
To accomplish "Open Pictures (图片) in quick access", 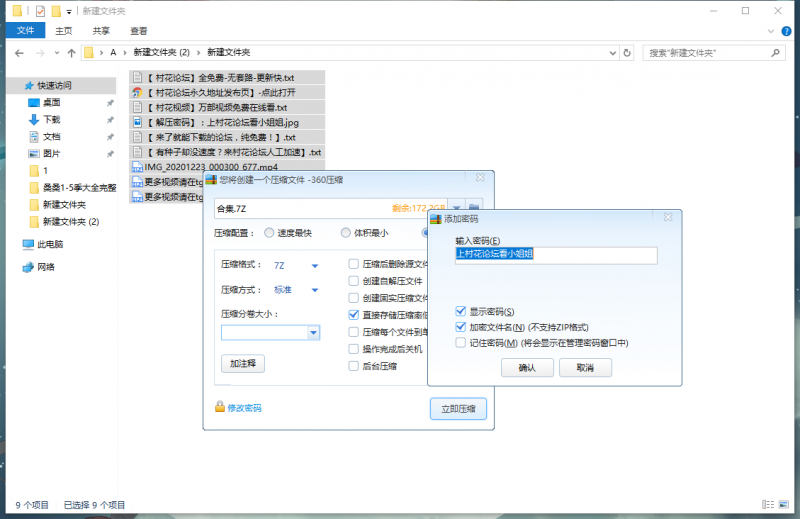I will [x=52, y=154].
